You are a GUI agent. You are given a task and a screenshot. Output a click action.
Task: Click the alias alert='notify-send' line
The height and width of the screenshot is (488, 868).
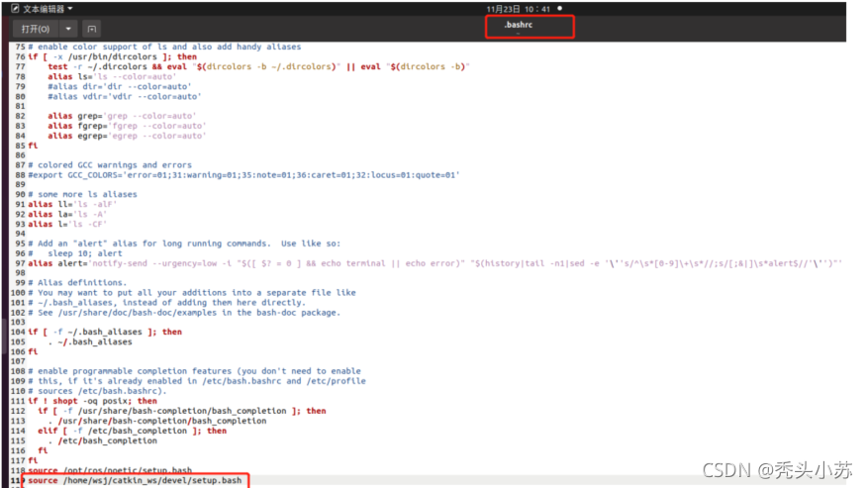point(434,263)
